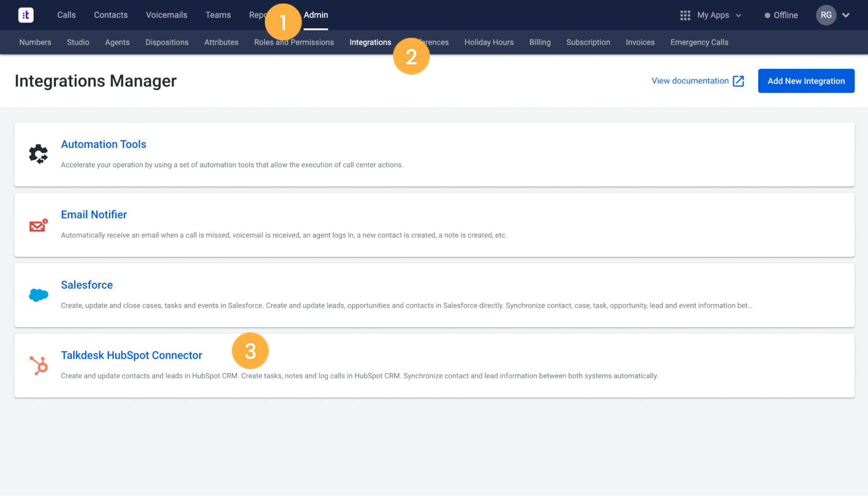Open the Calls menu

[66, 15]
